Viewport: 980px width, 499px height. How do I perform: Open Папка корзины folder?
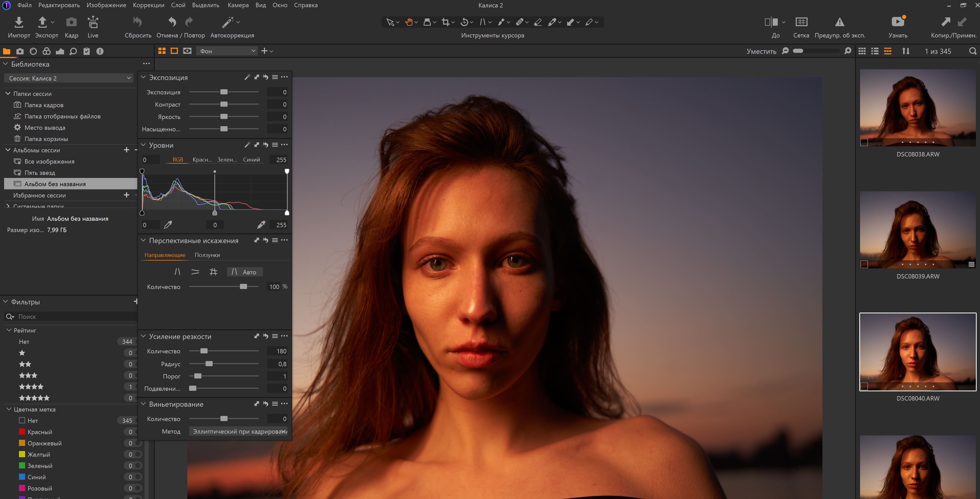click(46, 139)
